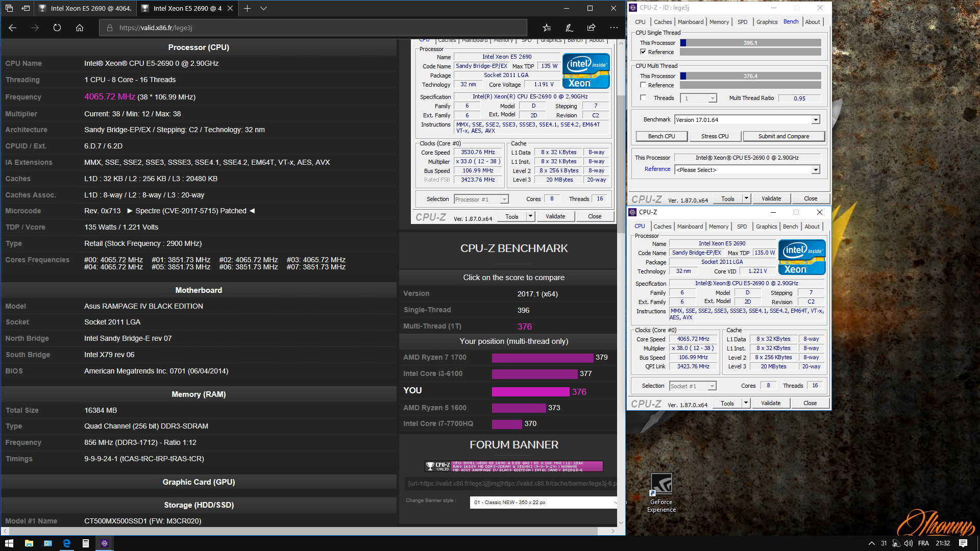Click the page horizontal scrollbar
Viewport: 980px width, 551px height.
click(x=304, y=531)
